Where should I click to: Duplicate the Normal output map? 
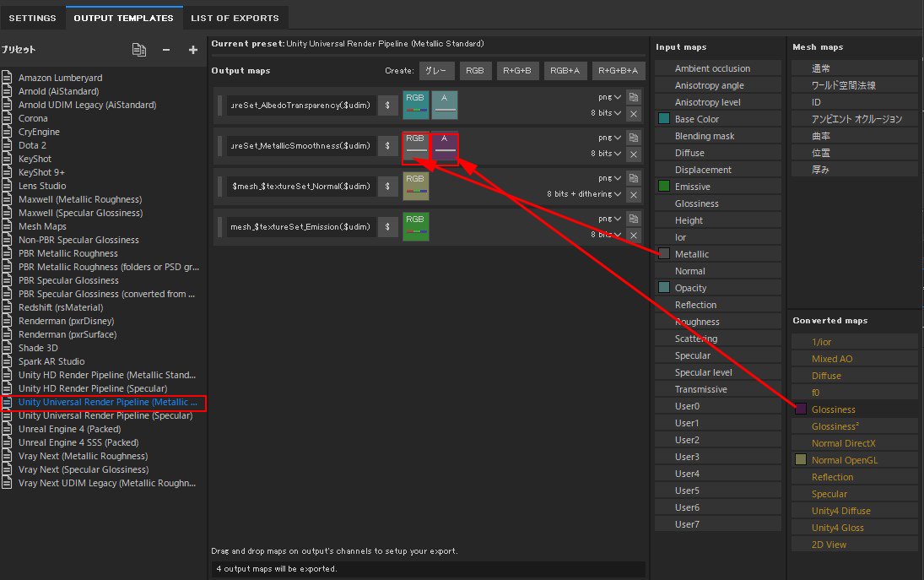click(634, 178)
